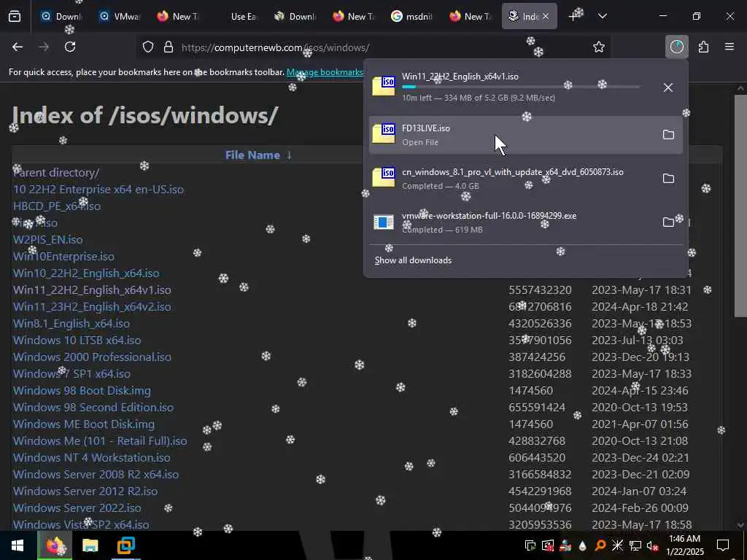Download Win10Enterprise.iso
The image size is (747, 560).
point(63,256)
